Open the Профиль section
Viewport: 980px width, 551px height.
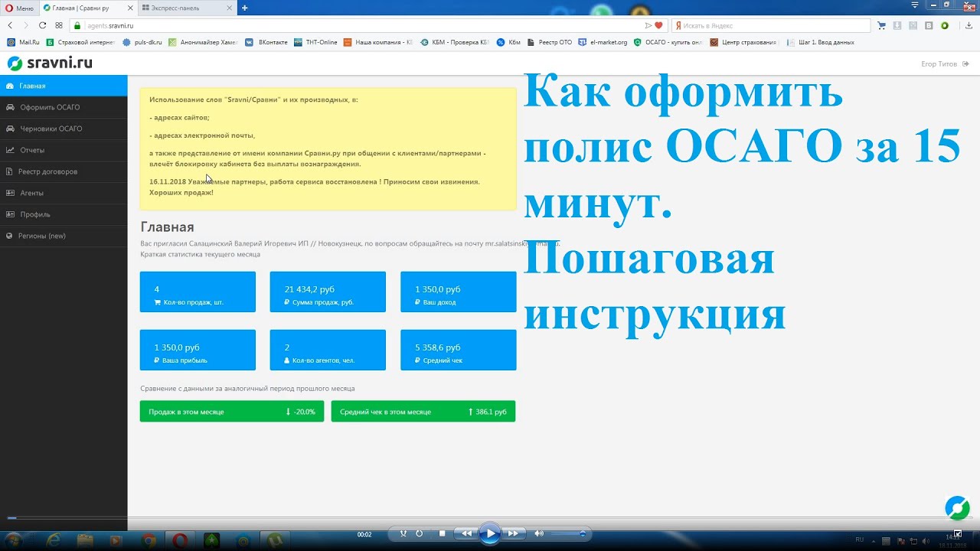point(64,214)
